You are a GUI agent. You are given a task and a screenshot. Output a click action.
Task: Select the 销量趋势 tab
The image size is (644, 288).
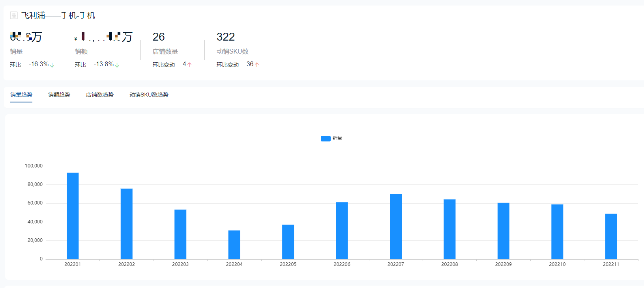click(x=21, y=95)
